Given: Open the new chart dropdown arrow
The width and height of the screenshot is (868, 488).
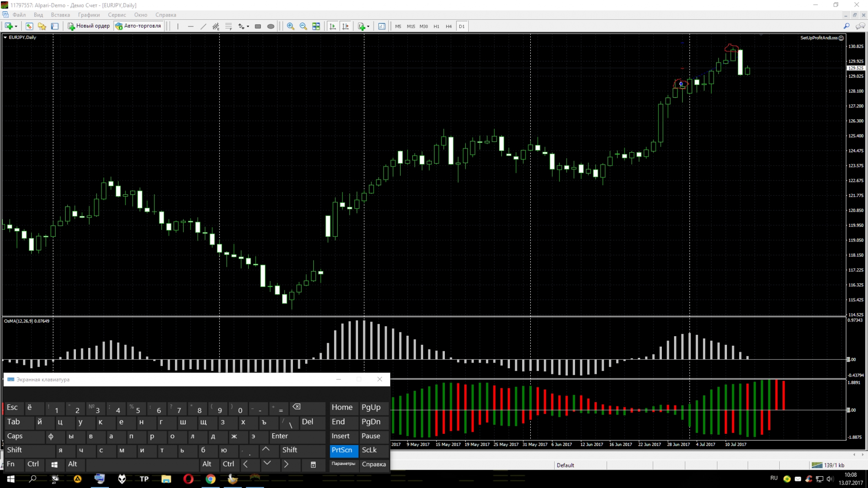Looking at the screenshot, I should (16, 26).
